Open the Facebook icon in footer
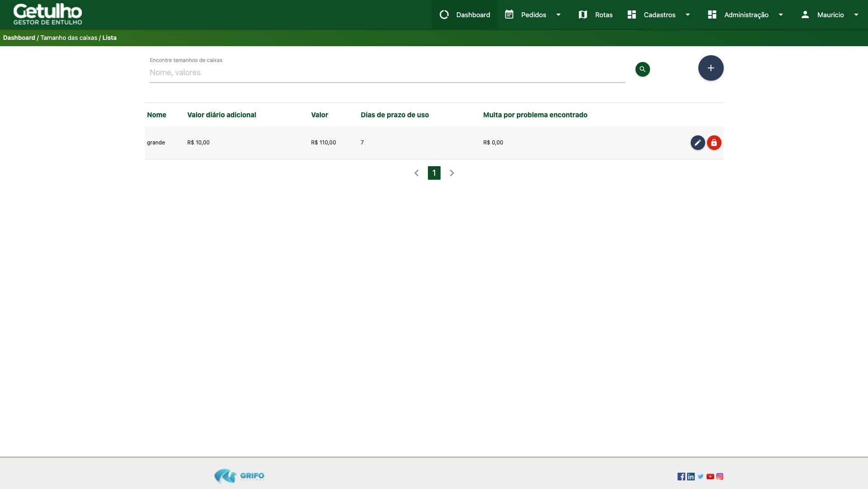 tap(681, 476)
